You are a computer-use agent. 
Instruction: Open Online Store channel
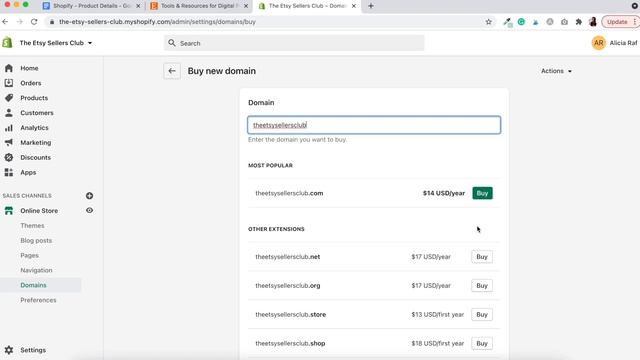[x=39, y=211]
